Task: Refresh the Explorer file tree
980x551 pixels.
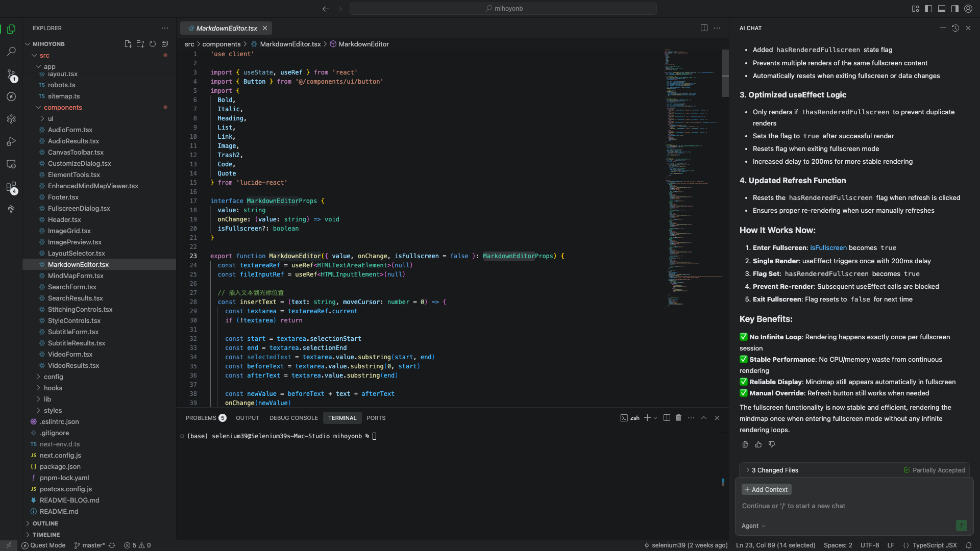Action: (x=153, y=44)
